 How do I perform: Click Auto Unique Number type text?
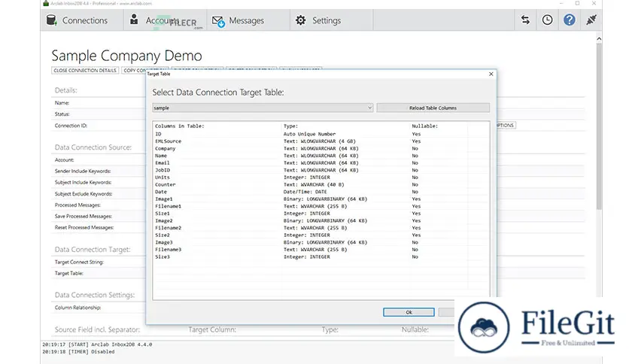pyautogui.click(x=309, y=134)
